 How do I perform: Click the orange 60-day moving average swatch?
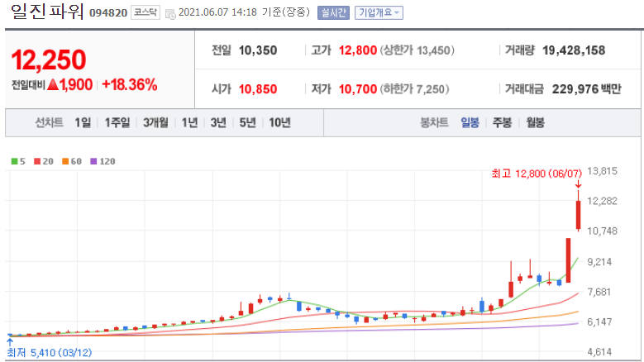[64, 161]
